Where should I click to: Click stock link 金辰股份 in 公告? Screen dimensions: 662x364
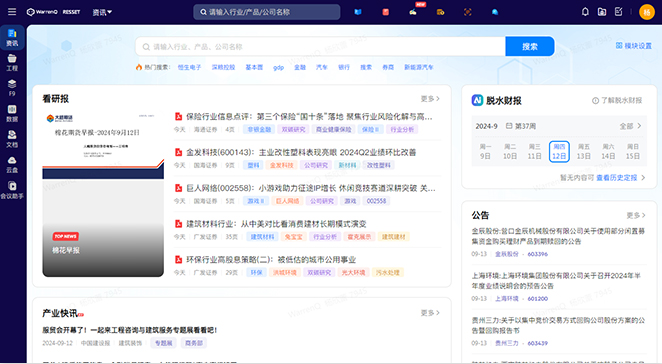pyautogui.click(x=507, y=254)
